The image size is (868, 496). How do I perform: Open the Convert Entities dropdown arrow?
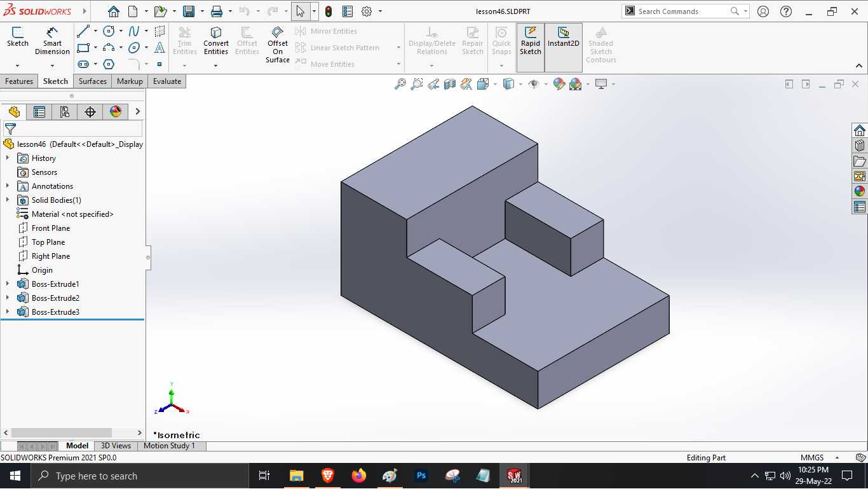[x=216, y=65]
